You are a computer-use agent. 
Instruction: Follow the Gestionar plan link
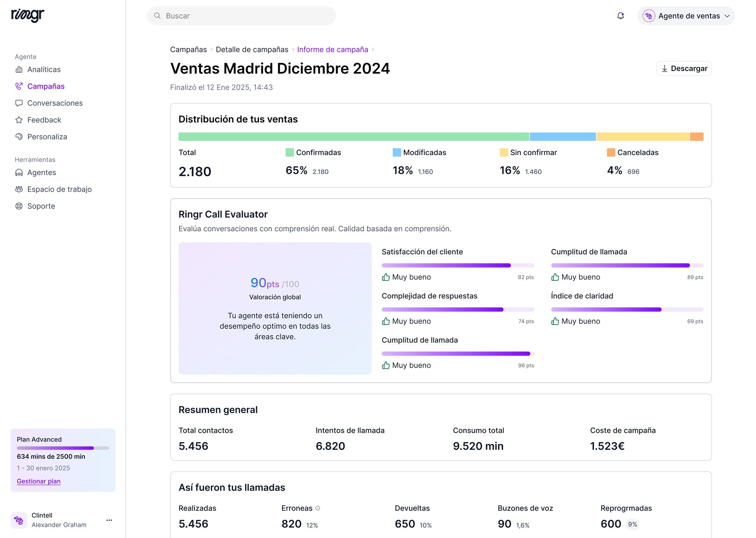(39, 481)
